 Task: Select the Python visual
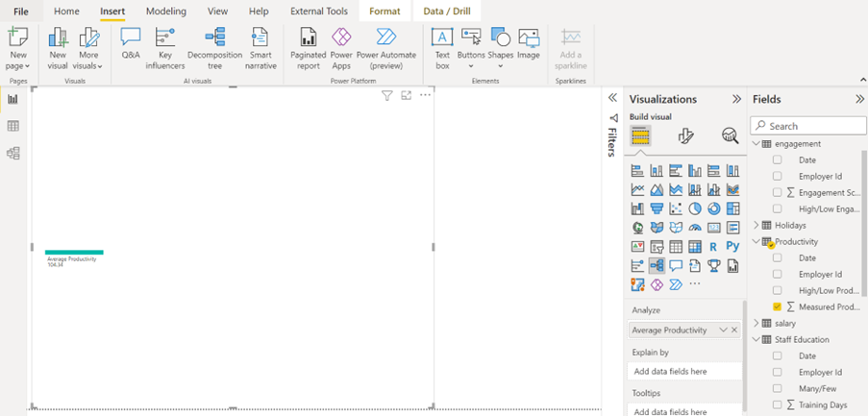tap(732, 246)
